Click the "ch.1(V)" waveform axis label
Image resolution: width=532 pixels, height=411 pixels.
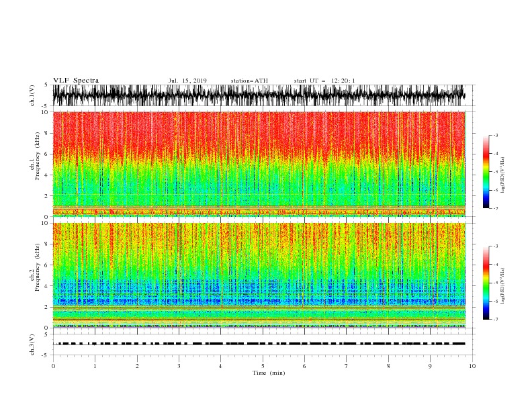(32, 95)
